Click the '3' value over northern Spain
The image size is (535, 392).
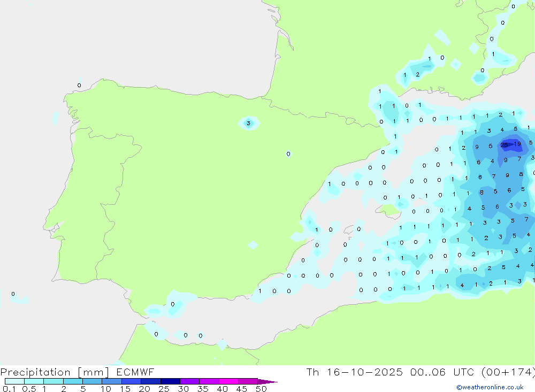(248, 123)
